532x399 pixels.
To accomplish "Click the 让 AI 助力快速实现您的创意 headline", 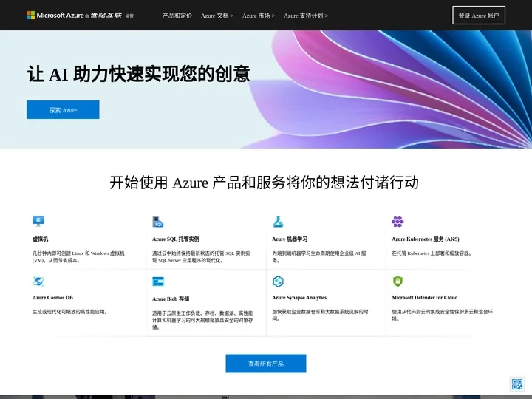I will [x=138, y=74].
